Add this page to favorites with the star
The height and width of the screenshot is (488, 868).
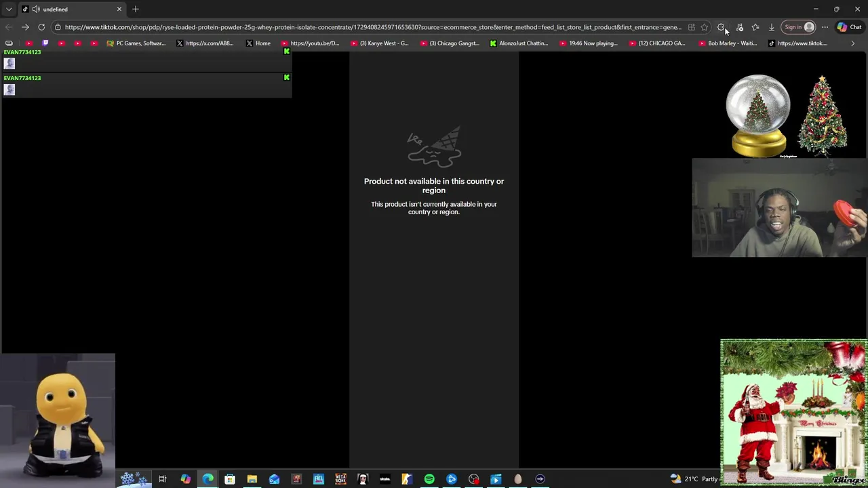(705, 27)
